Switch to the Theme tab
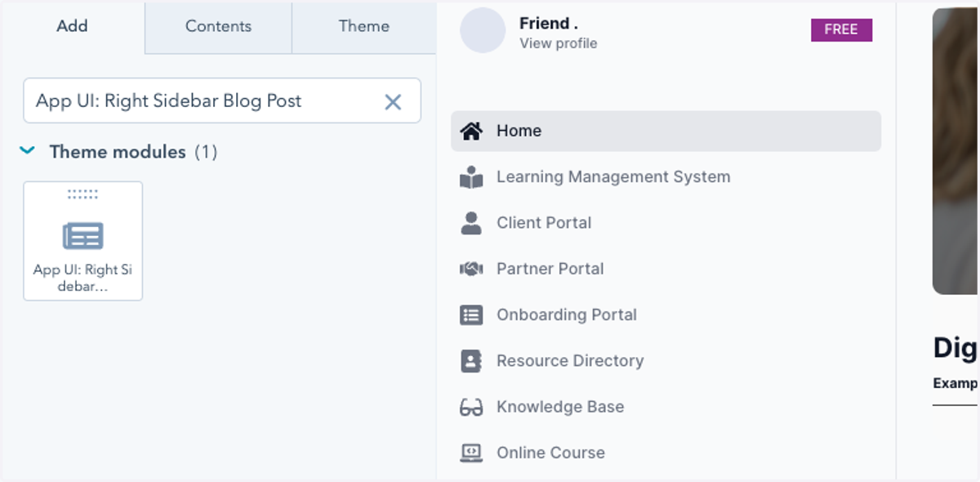The image size is (980, 482). tap(363, 27)
